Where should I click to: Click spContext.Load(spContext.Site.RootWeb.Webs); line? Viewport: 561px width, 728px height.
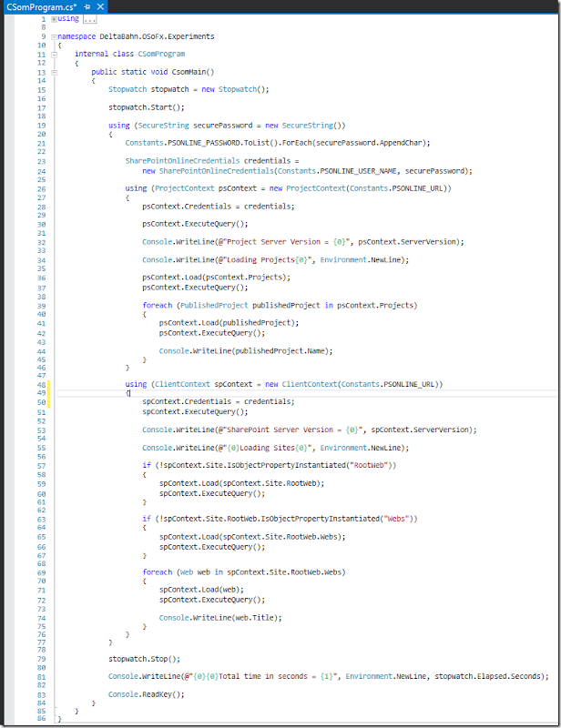pos(252,537)
